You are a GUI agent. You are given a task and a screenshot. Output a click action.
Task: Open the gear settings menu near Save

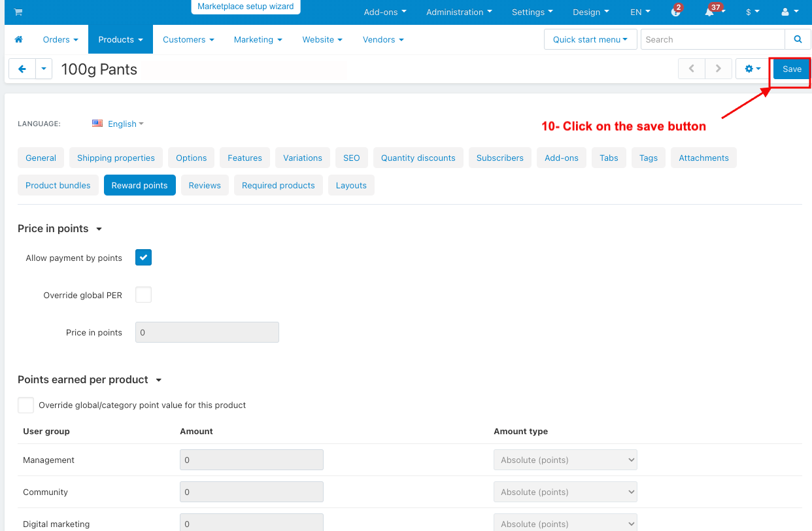point(753,69)
